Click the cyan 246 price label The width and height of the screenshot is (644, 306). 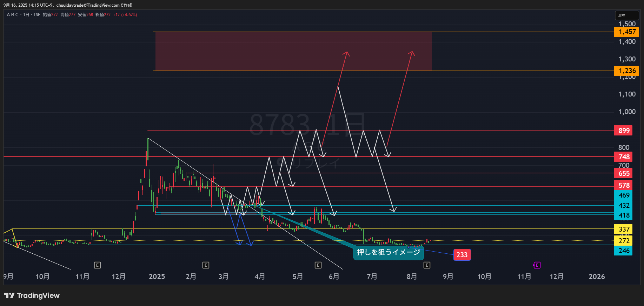pyautogui.click(x=623, y=251)
